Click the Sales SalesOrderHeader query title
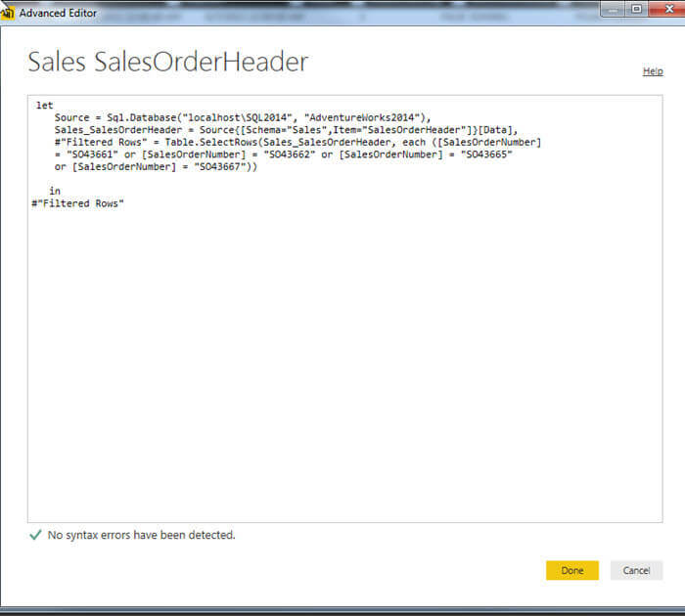685x616 pixels. coord(168,62)
